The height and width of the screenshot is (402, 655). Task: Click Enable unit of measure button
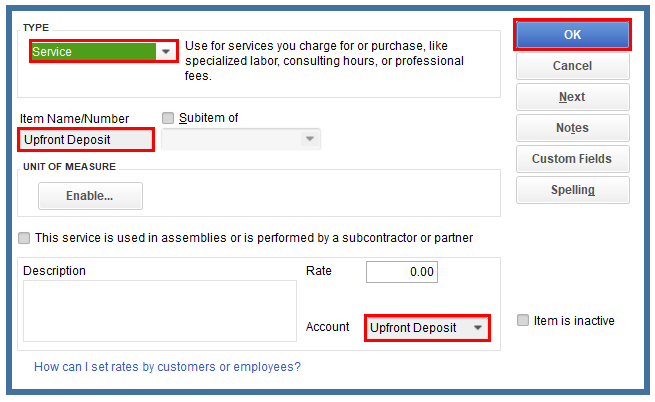pos(90,196)
